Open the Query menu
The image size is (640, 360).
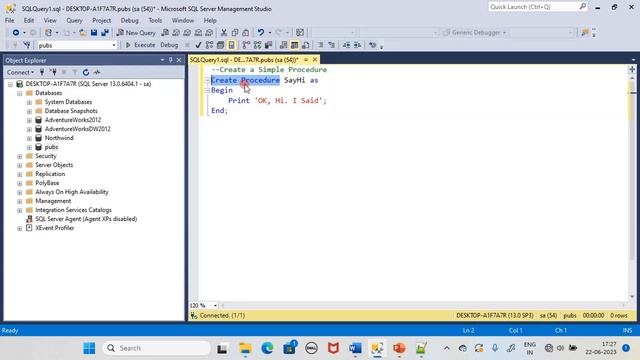pyautogui.click(x=74, y=20)
